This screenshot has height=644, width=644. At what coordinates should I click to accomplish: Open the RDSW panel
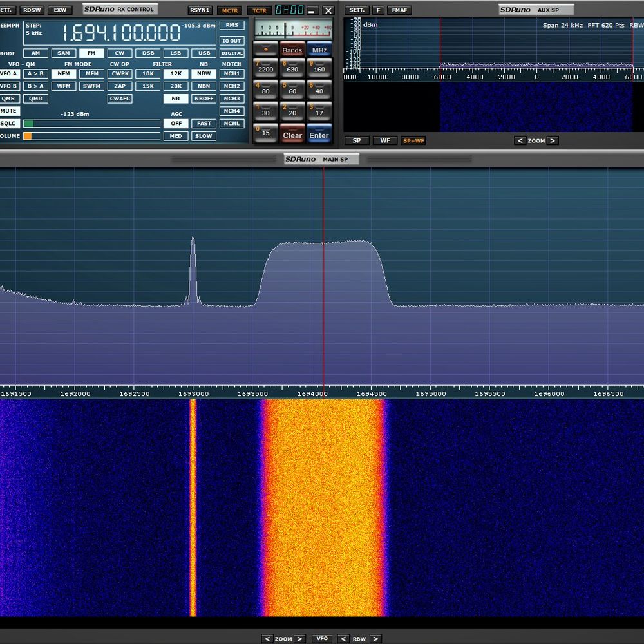pyautogui.click(x=32, y=10)
